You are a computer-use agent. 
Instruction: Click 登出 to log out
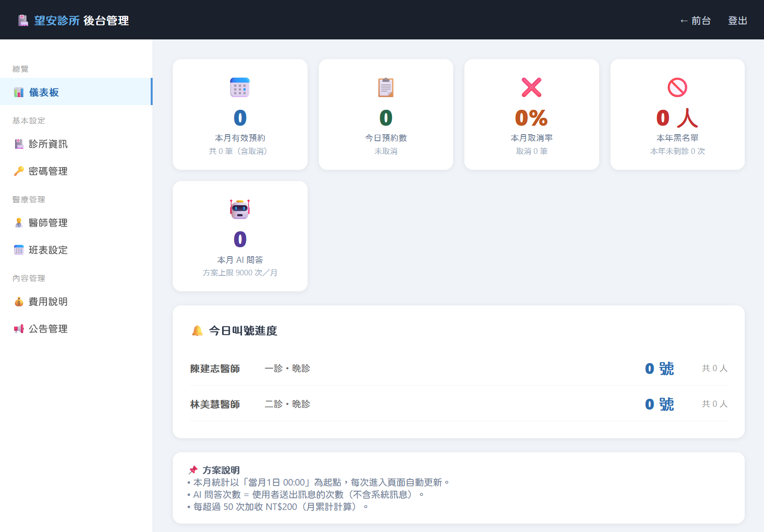click(x=737, y=21)
